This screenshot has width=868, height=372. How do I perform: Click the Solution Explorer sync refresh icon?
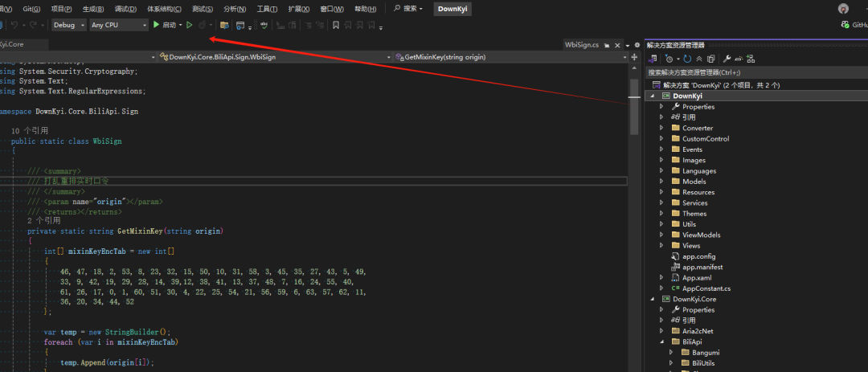click(x=687, y=59)
